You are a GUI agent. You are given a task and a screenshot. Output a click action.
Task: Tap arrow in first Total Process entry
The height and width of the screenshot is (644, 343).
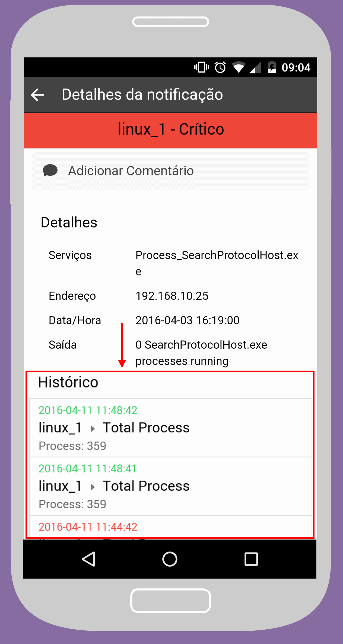pyautogui.click(x=93, y=429)
